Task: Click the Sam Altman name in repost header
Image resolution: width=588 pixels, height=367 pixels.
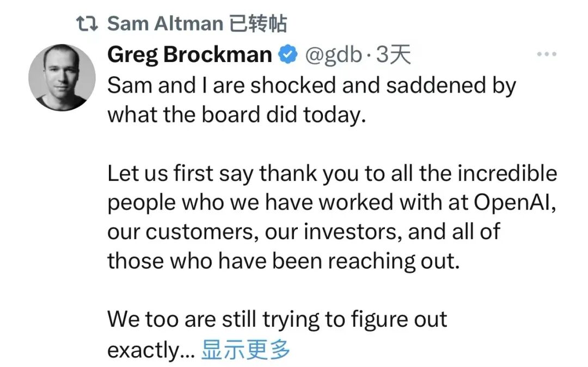Action: tap(166, 23)
